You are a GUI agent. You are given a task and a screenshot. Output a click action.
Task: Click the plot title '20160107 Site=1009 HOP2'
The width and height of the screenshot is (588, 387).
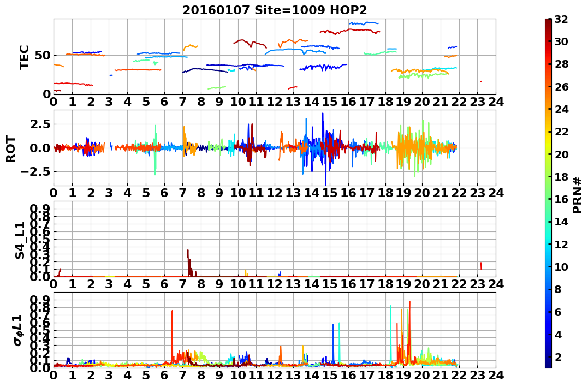click(275, 10)
